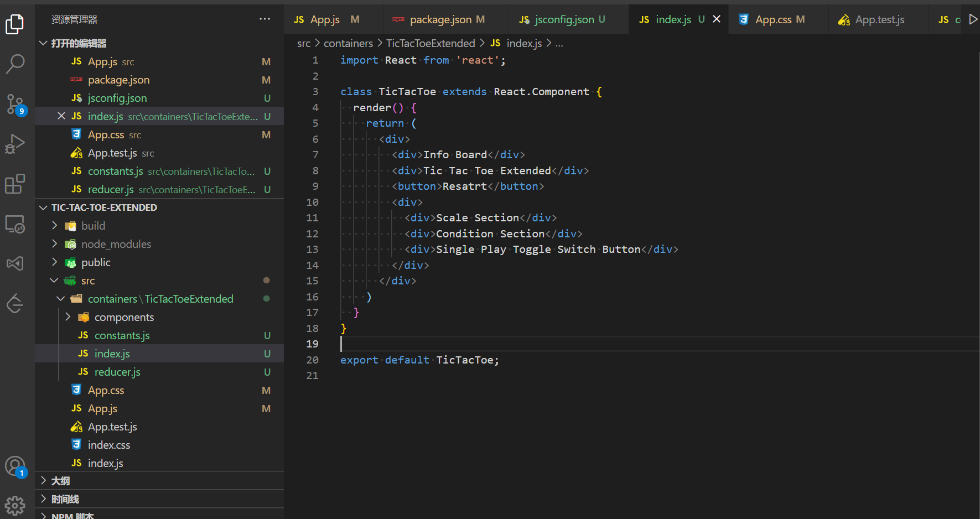The width and height of the screenshot is (980, 519).
Task: Close the index.js editor tab
Action: [717, 19]
